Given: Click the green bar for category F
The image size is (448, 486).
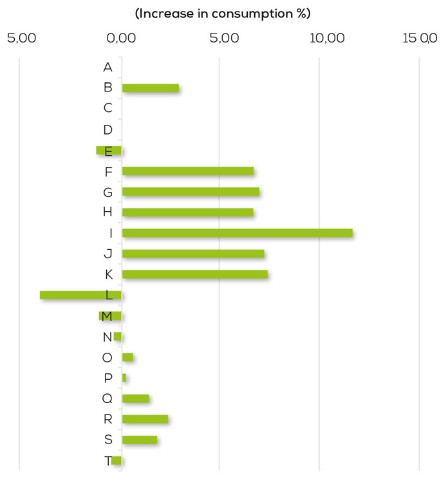Looking at the screenshot, I should 187,171.
